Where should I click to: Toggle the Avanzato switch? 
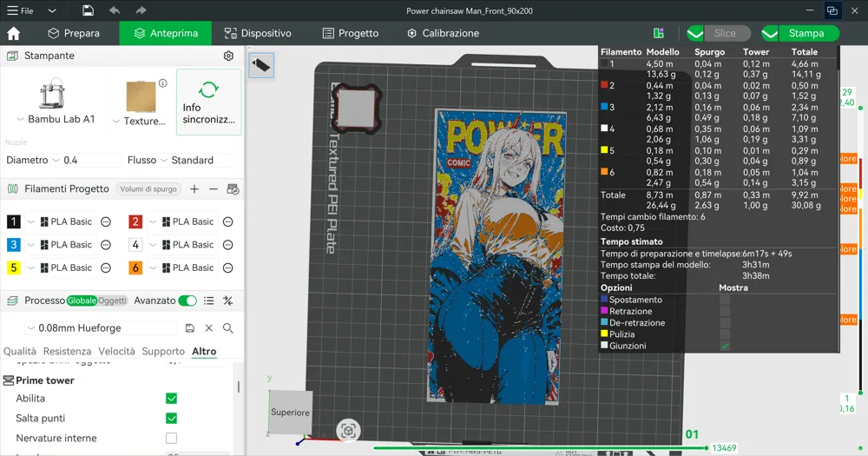click(187, 301)
